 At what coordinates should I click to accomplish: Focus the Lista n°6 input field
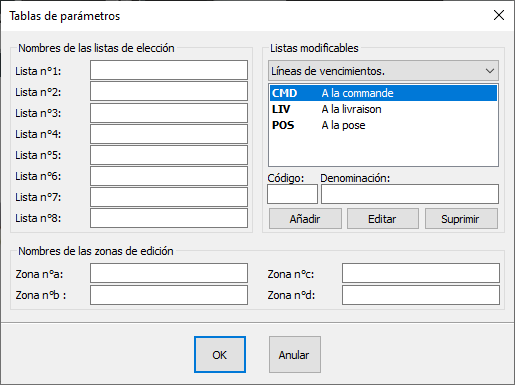[169, 176]
